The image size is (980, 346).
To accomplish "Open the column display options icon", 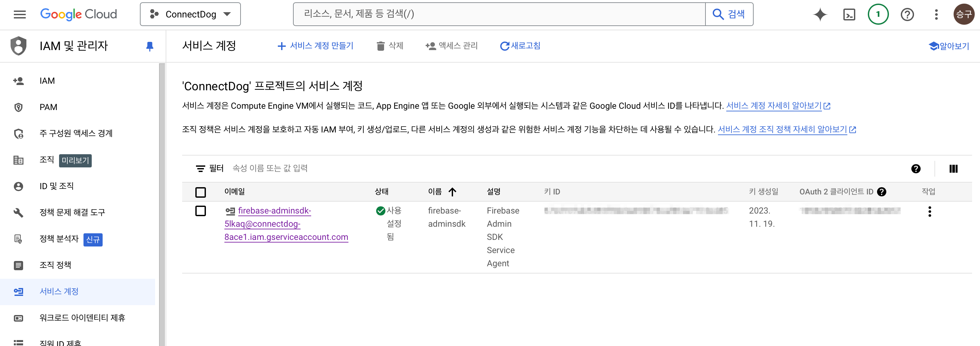I will tap(953, 169).
